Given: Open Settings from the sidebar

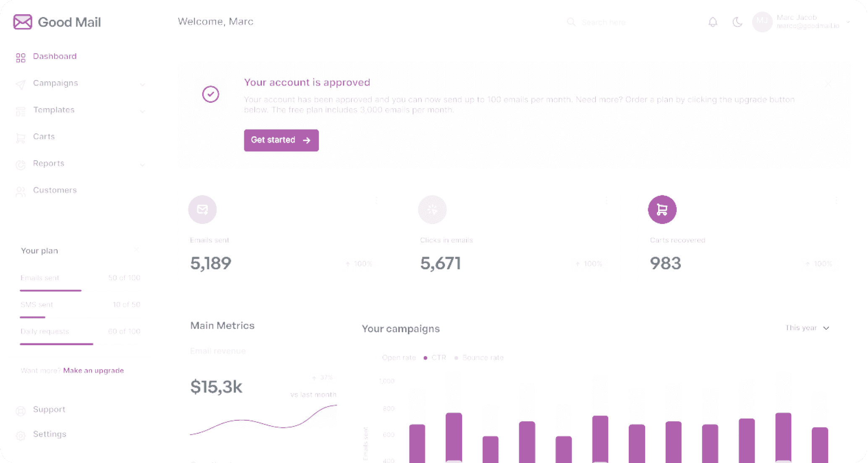Looking at the screenshot, I should coord(49,434).
